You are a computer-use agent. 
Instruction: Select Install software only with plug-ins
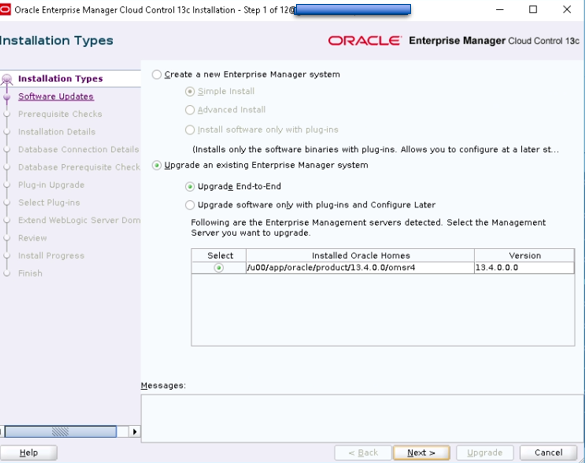click(190, 130)
